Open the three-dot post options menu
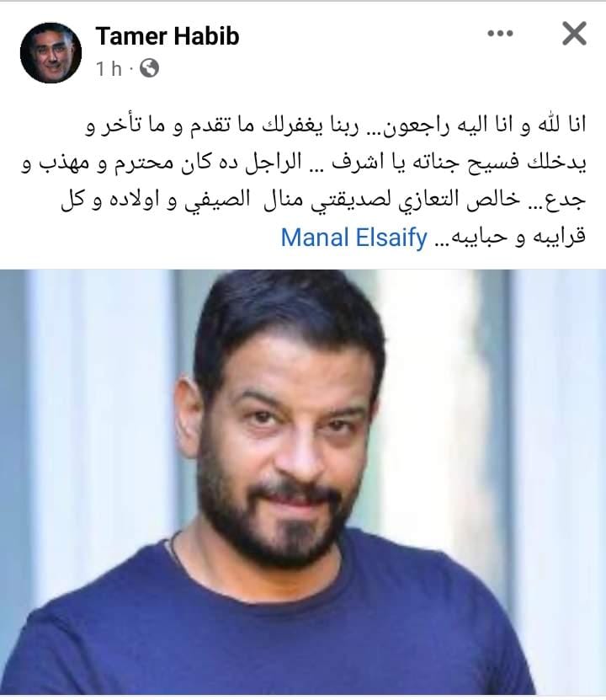Viewport: 606px width, 700px height. [x=500, y=34]
